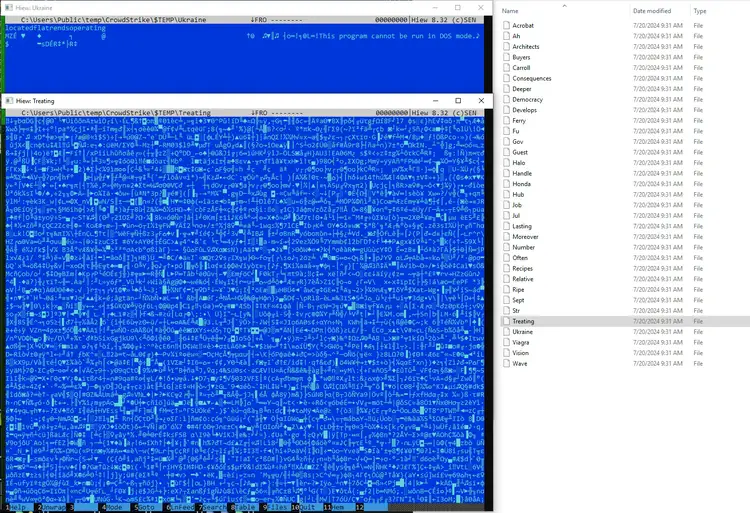750x513 pixels.
Task: Click the Acrobat file icon
Action: click(x=506, y=25)
